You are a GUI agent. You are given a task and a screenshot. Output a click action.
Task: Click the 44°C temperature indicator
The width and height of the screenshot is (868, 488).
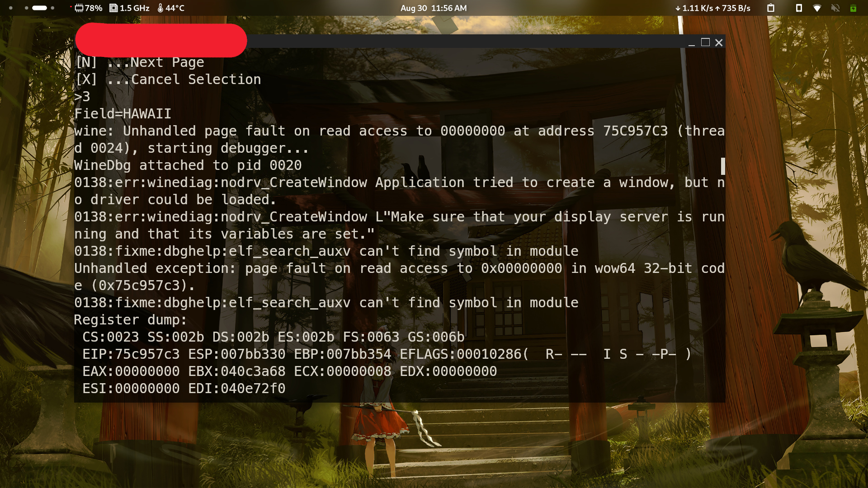171,8
